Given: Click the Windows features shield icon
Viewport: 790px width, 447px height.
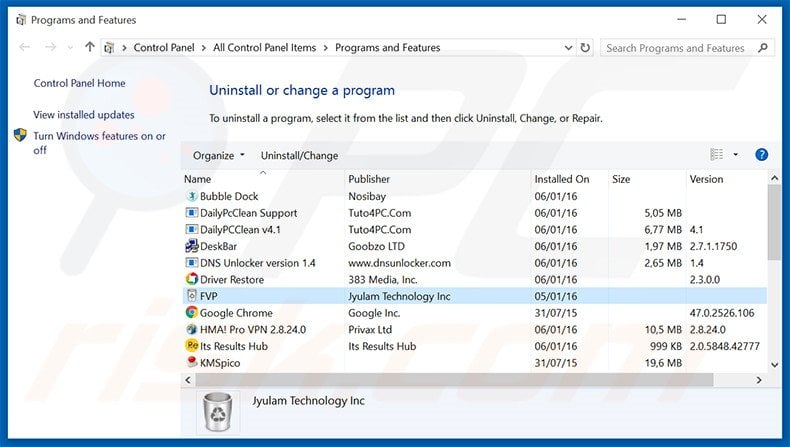Looking at the screenshot, I should [x=20, y=135].
